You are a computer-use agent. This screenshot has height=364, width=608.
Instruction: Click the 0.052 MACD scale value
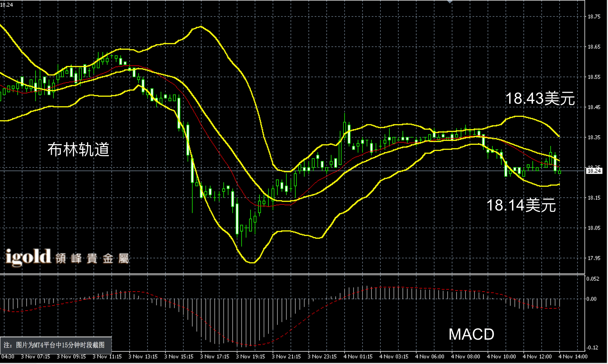pos(593,279)
